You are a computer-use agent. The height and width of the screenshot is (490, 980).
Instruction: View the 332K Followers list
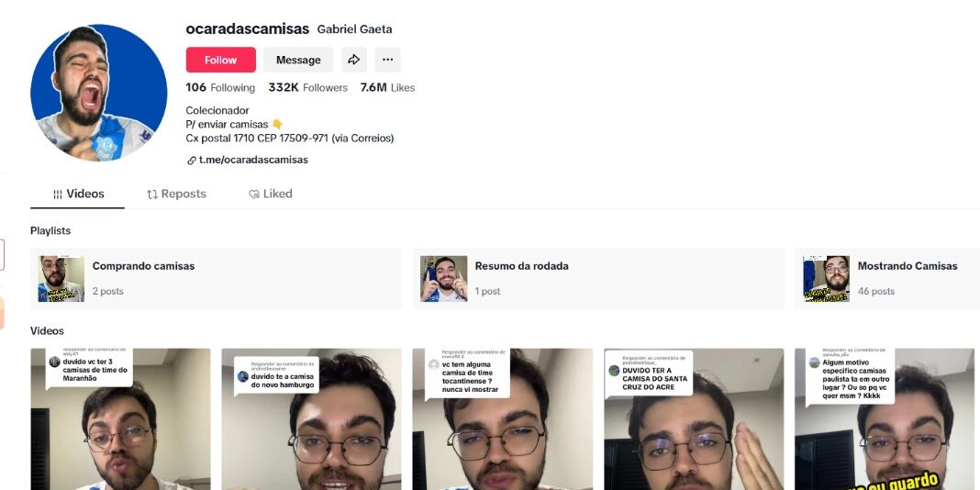coord(308,87)
